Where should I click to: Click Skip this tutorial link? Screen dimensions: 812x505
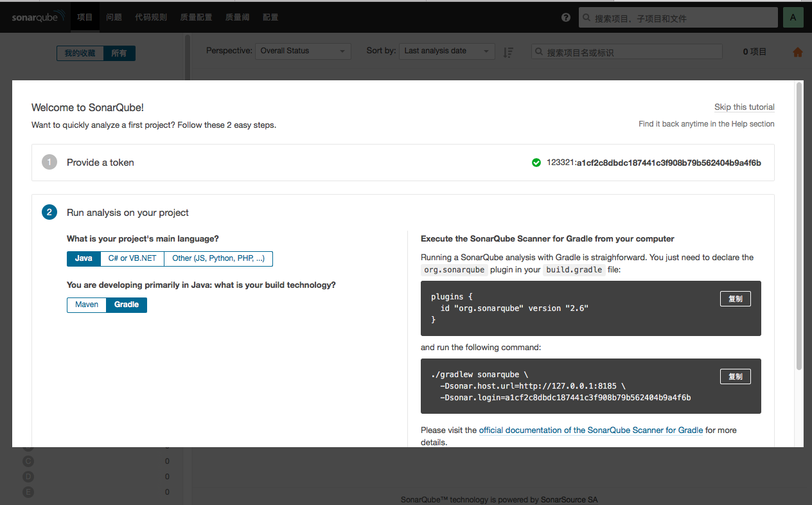point(745,107)
